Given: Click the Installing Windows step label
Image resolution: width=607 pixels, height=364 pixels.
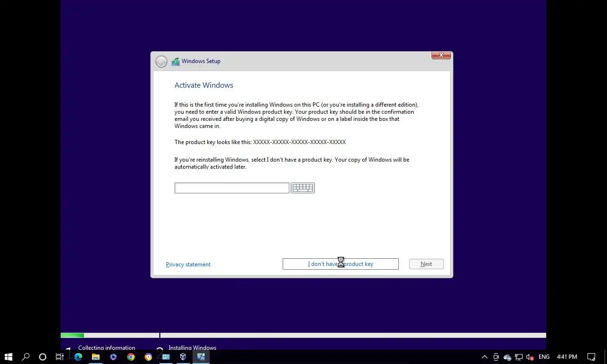Looking at the screenshot, I should [193, 347].
